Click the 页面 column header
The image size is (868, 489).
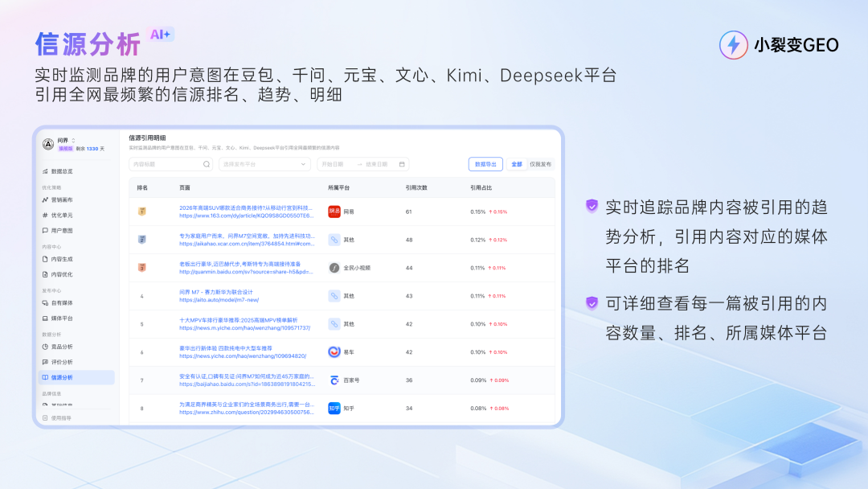pos(185,187)
